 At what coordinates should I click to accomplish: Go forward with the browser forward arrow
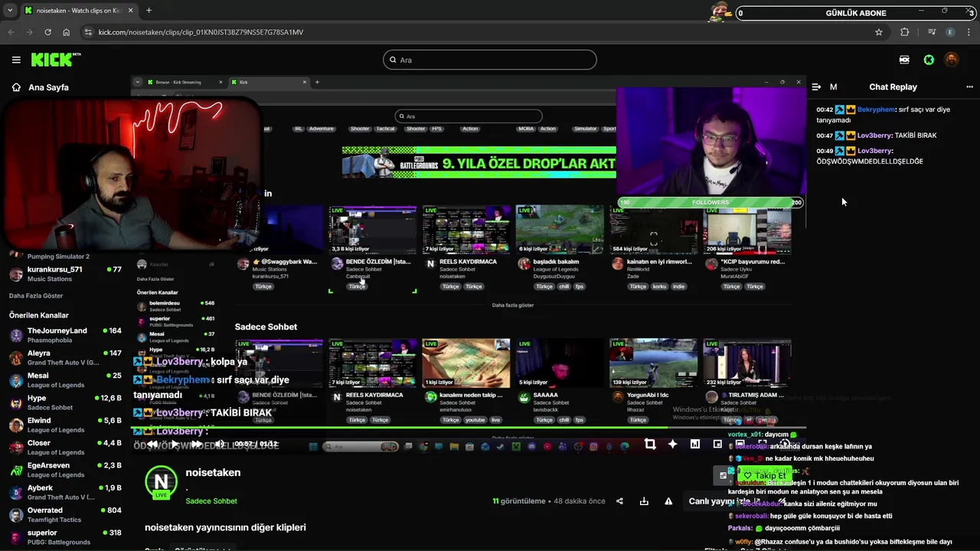(29, 32)
